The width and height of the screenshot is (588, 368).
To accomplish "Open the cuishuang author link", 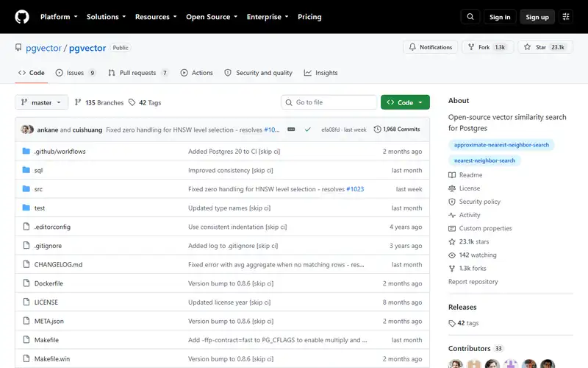I will click(x=87, y=130).
